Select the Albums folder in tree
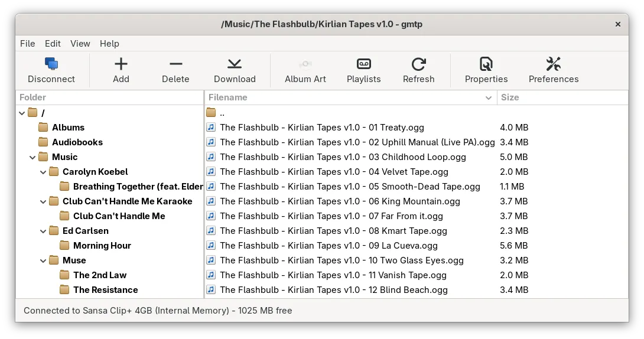This screenshot has width=644, height=339. [68, 127]
